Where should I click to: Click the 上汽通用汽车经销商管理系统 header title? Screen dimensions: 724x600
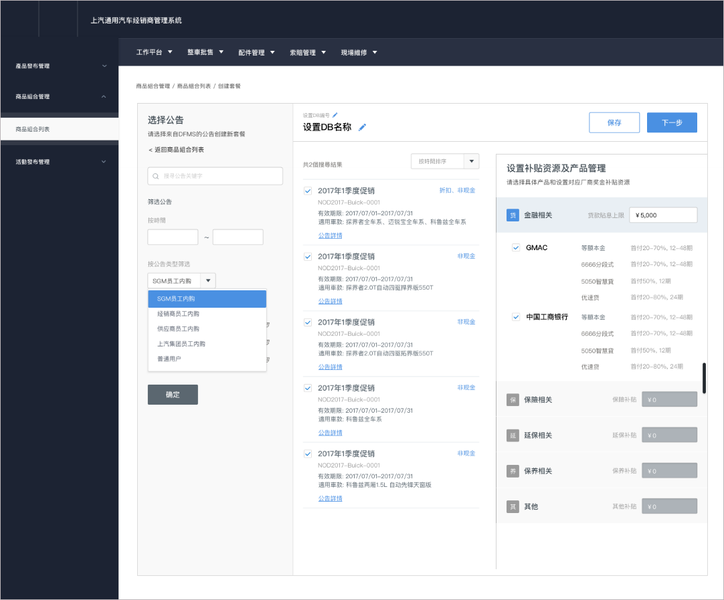point(136,20)
